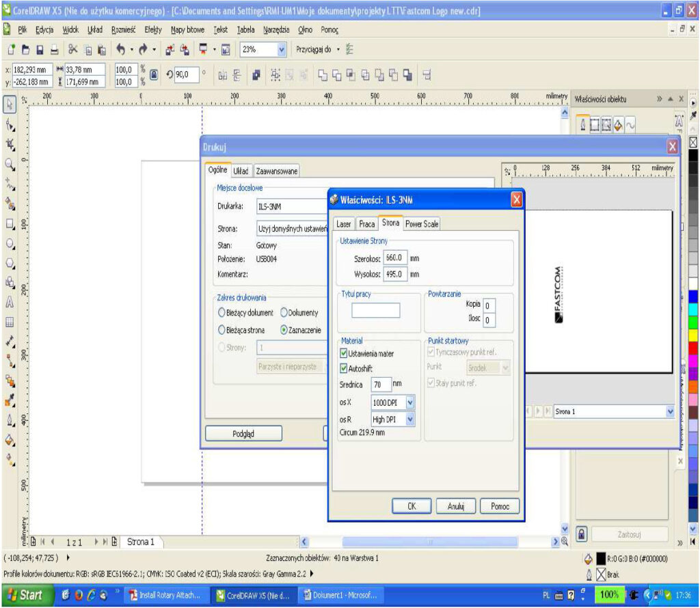
Task: Open the zoom level 23% dropdown
Action: click(282, 49)
